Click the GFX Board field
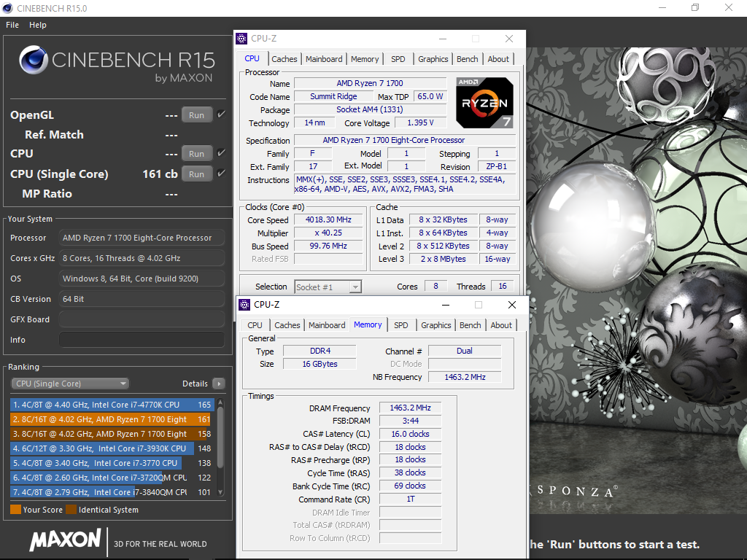The width and height of the screenshot is (747, 560). (142, 319)
